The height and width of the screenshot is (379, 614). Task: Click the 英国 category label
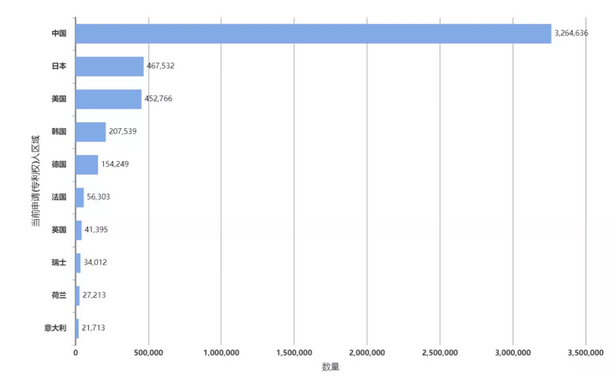[x=59, y=230]
